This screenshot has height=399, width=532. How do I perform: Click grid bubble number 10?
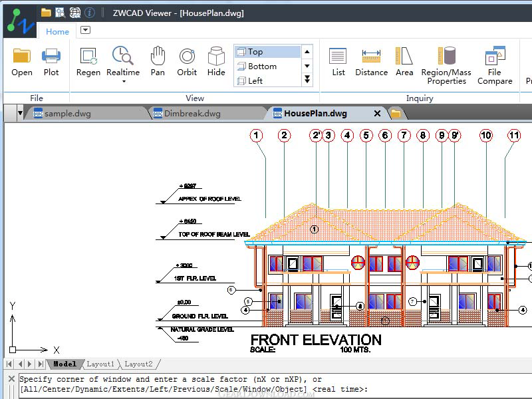(486, 136)
